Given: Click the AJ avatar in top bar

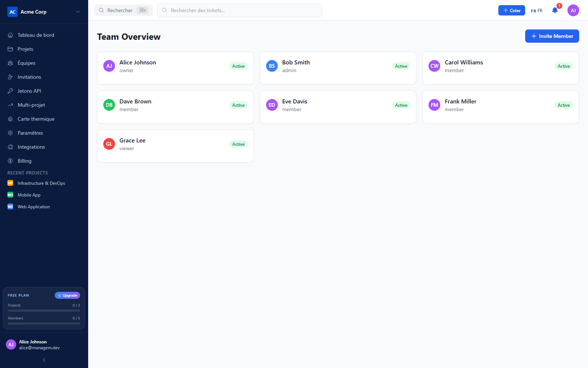Looking at the screenshot, I should 573,10.
